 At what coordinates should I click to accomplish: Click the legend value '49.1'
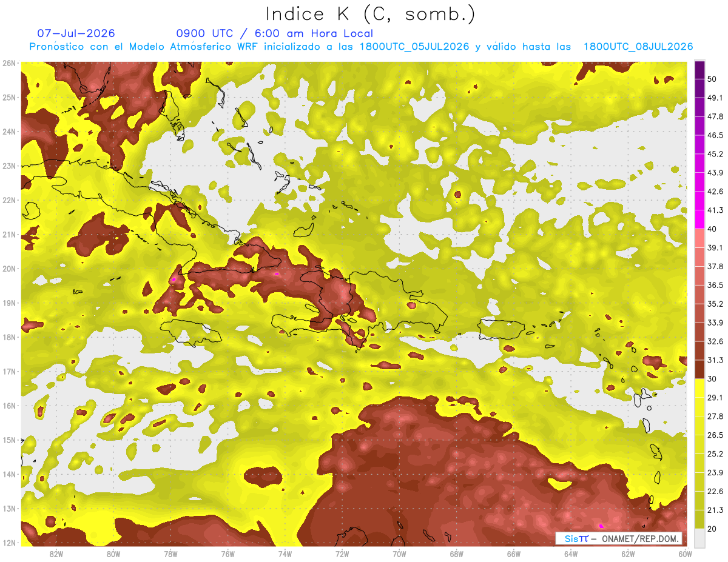[x=715, y=98]
